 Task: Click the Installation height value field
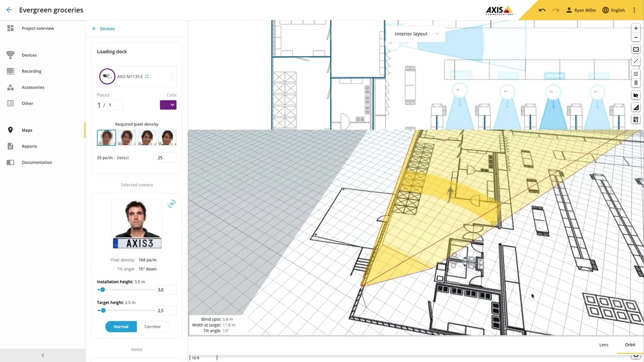point(166,290)
